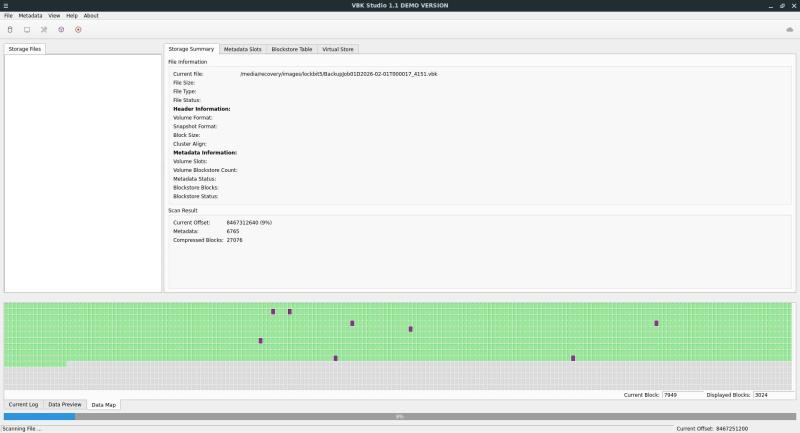Click the current file path ending in _4151.vbk
Screen dimensions: 800x433
339,74
